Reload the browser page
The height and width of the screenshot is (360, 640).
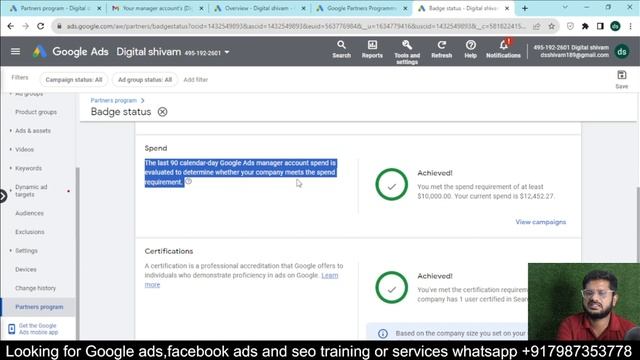[x=40, y=26]
